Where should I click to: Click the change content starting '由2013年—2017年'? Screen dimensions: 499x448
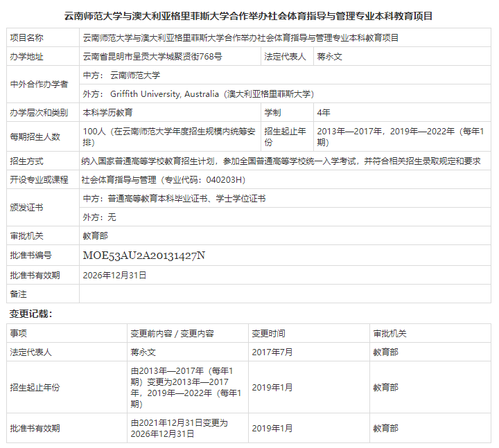click(186, 388)
